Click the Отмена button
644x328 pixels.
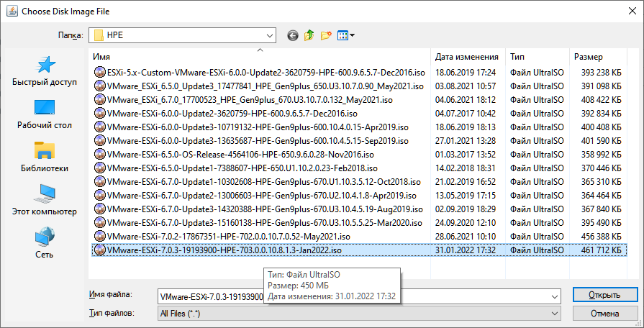pos(604,313)
